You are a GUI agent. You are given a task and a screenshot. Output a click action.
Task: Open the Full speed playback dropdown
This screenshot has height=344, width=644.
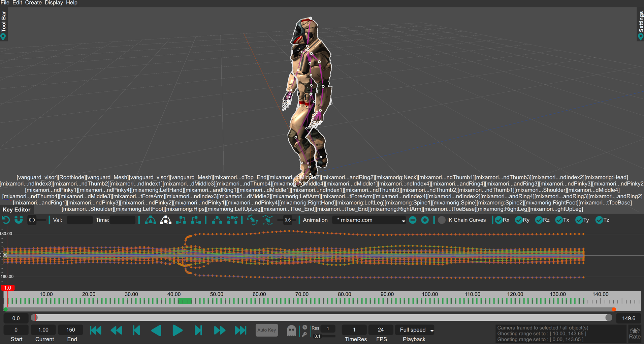point(416,330)
